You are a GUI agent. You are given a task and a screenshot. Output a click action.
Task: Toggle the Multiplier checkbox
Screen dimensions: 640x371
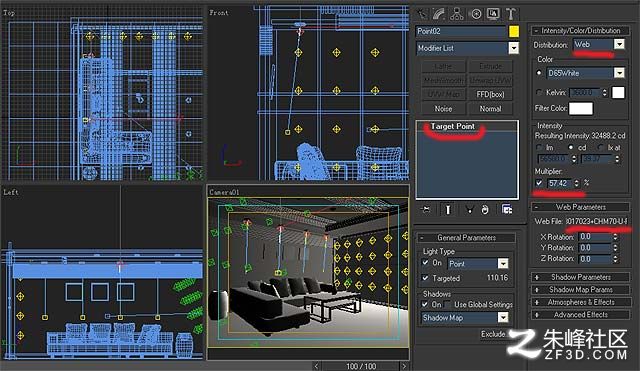click(539, 183)
